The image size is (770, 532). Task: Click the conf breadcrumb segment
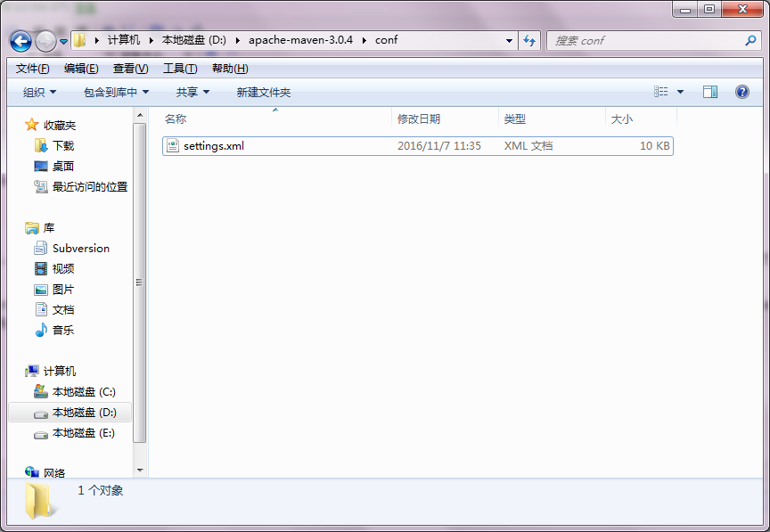[x=386, y=40]
